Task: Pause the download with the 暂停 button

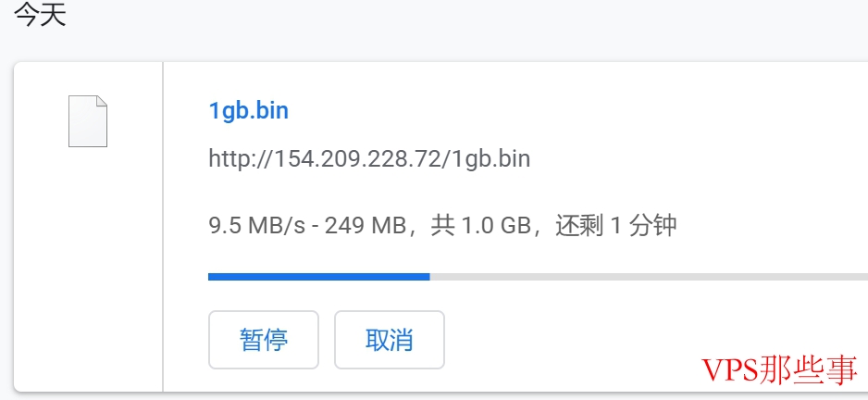Action: [264, 340]
